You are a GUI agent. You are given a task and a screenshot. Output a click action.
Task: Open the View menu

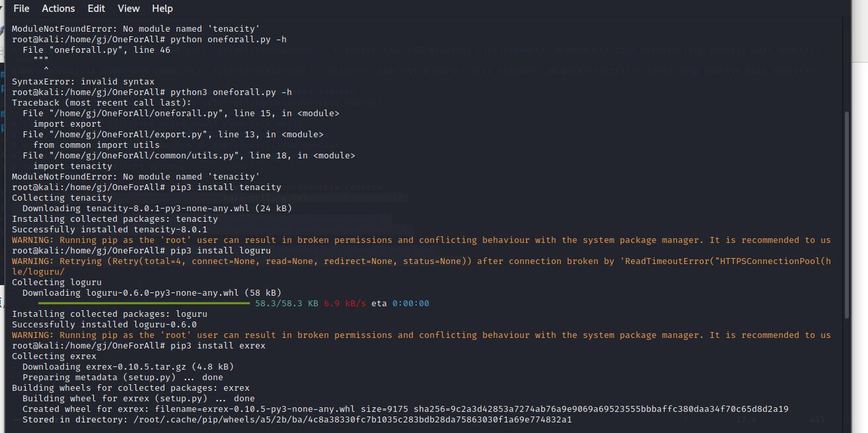pos(128,9)
